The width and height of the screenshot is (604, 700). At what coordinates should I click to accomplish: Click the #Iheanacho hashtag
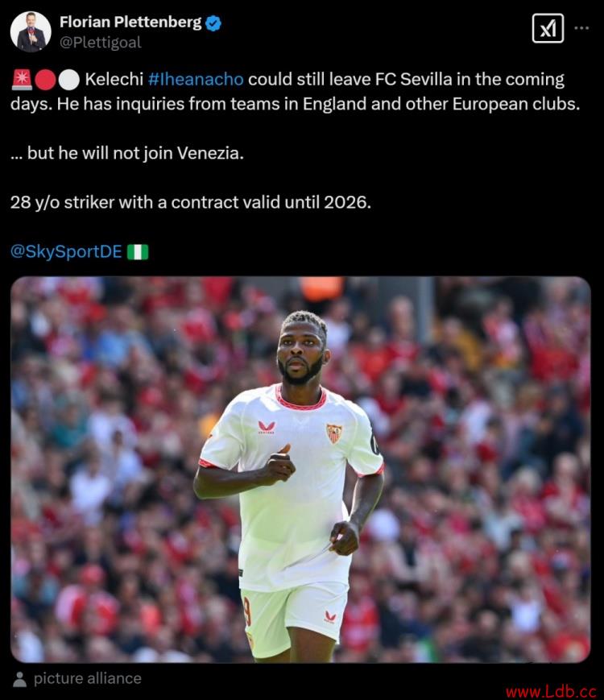pyautogui.click(x=196, y=79)
